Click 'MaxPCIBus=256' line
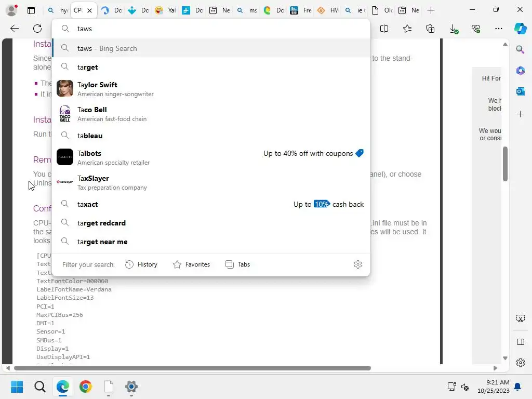532x399 pixels. coord(60,315)
